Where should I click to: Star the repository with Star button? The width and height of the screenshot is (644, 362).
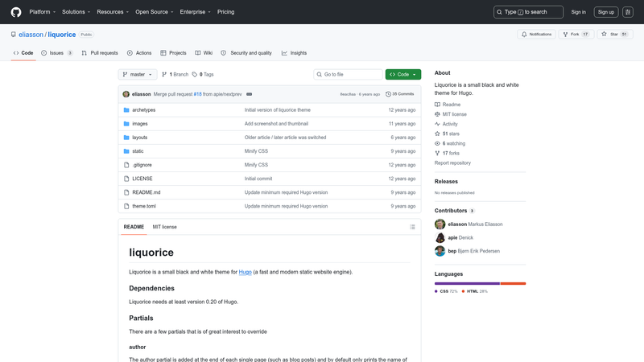(615, 35)
